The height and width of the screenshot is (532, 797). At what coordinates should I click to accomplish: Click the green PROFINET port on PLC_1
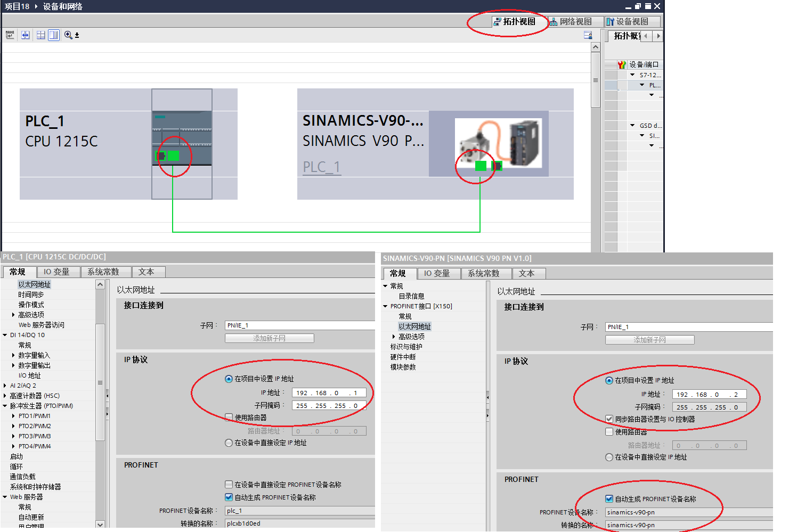pos(173,155)
